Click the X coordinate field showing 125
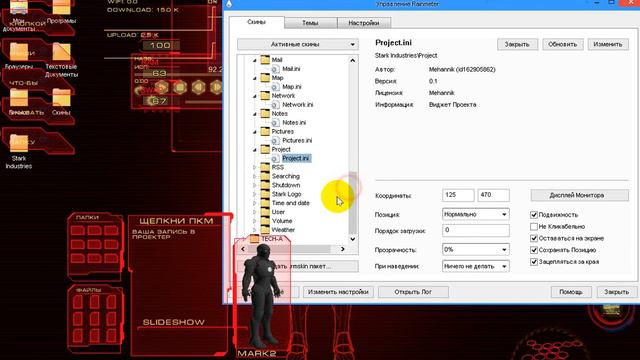This screenshot has width=640, height=360. click(458, 195)
